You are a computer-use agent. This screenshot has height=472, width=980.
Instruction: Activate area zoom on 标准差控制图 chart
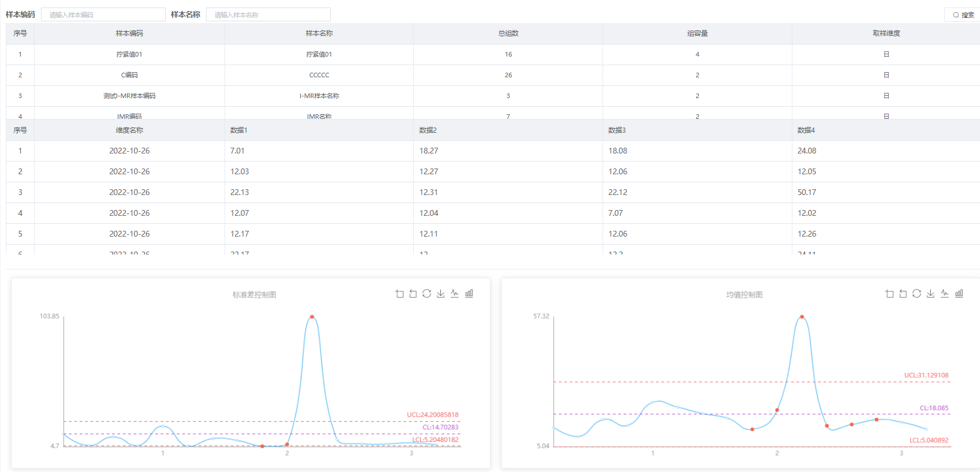[399, 294]
